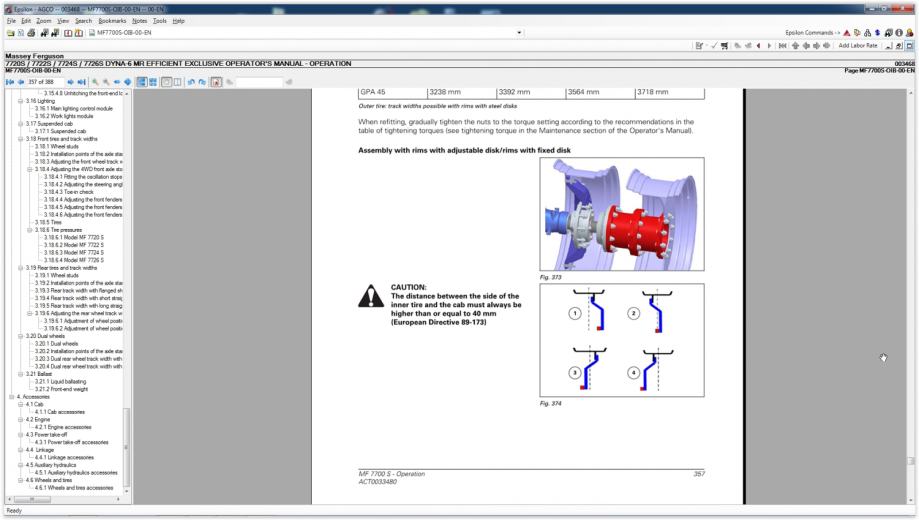919x520 pixels.
Task: Open the document selector dropdown arrow
Action: pos(519,33)
